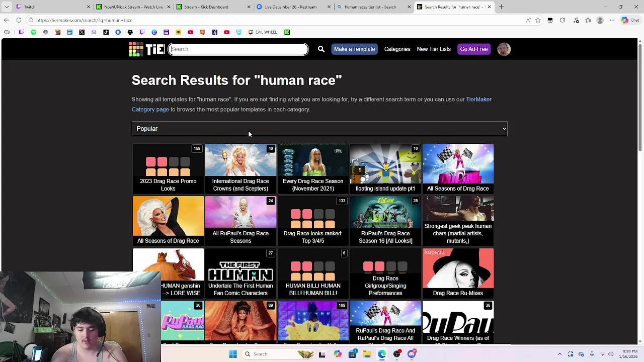
Task: Switch to Stream - Kick Dashboard tab
Action: click(214, 7)
